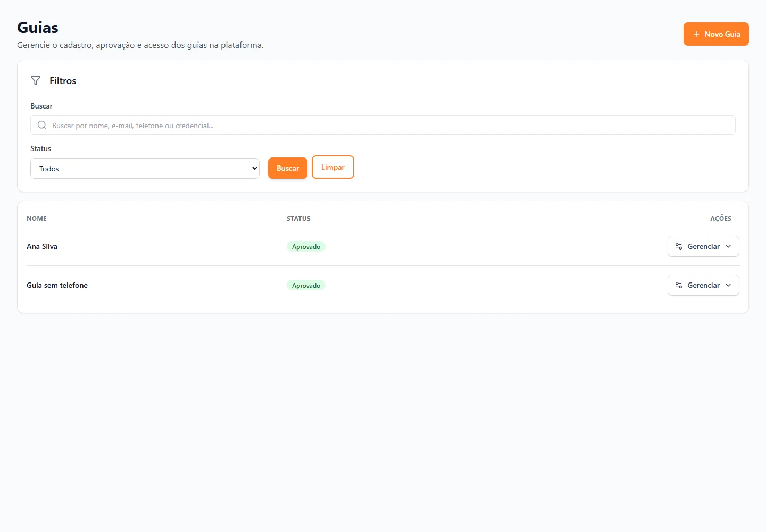Click Ana Silva's Aprovado status badge
766x532 pixels.
(306, 246)
